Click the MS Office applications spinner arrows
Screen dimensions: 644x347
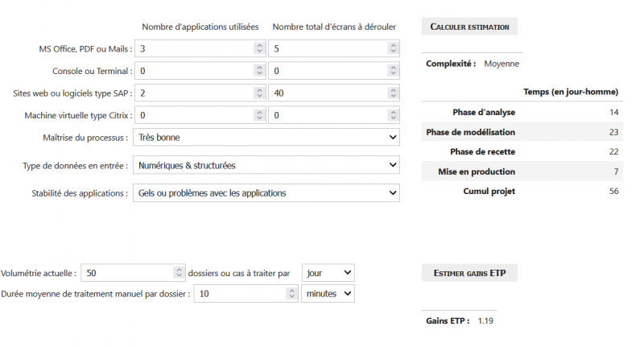pyautogui.click(x=259, y=49)
